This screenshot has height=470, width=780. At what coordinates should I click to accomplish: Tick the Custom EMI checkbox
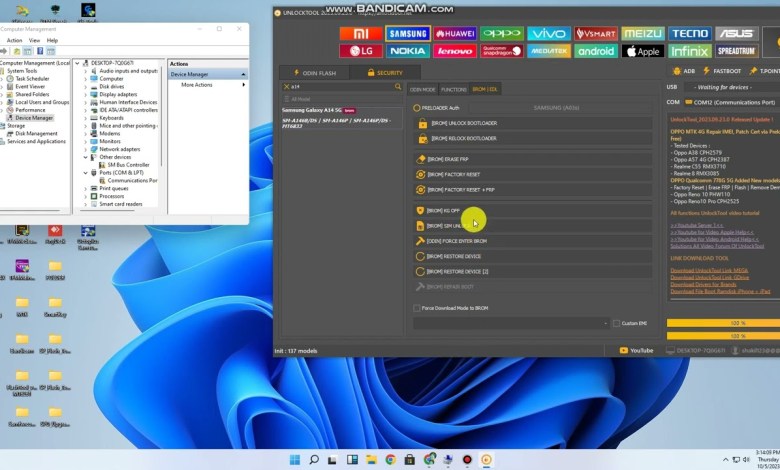pyautogui.click(x=617, y=323)
